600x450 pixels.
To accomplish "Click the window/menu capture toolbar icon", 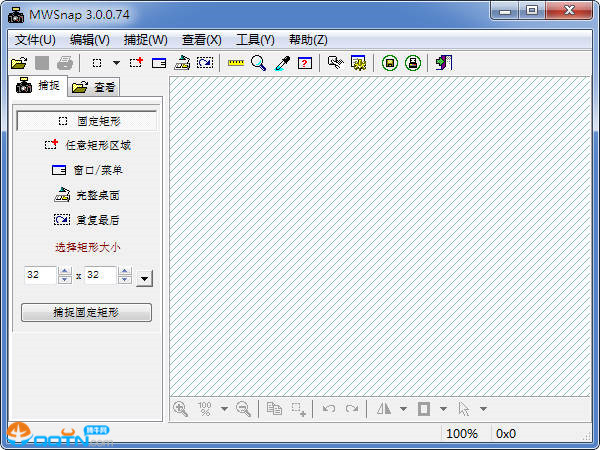I will pos(159,63).
